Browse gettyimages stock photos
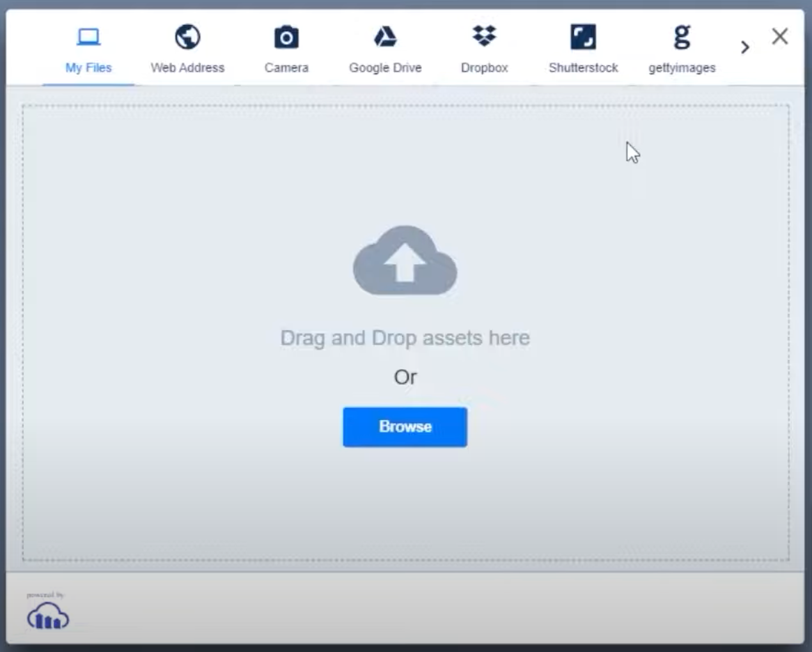812x652 pixels. point(681,38)
